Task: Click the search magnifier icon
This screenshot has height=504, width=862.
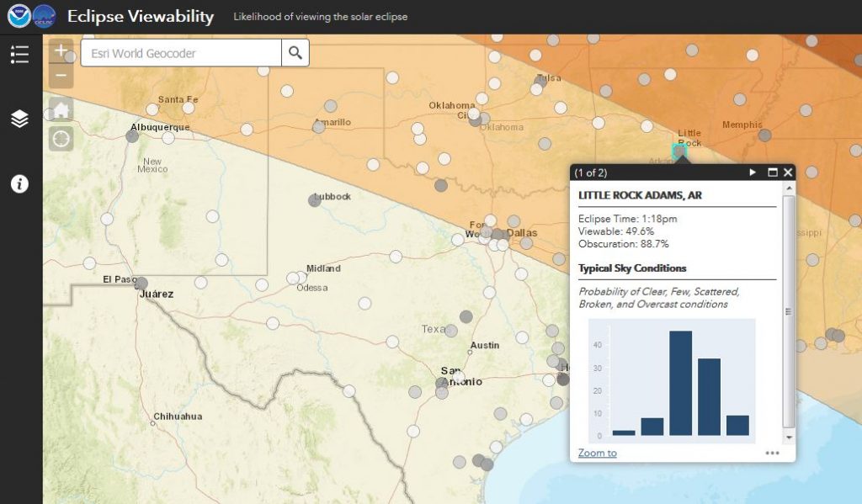Action: click(x=295, y=53)
